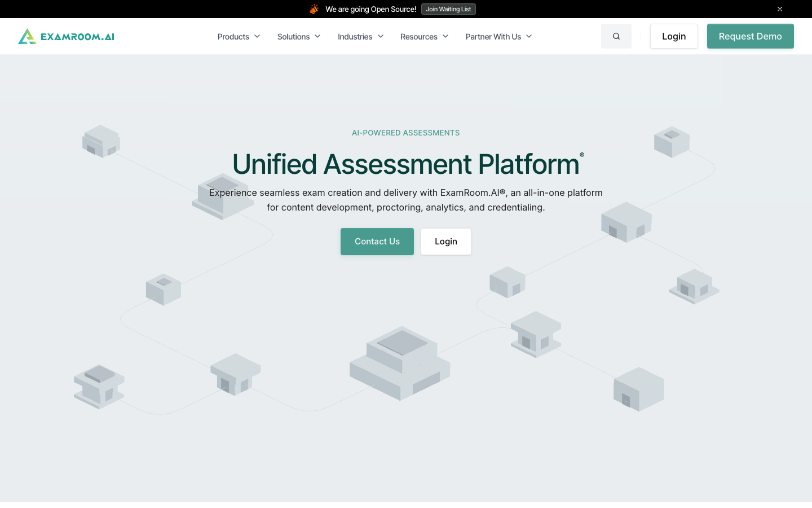Viewport: 812px width, 508px height.
Task: Click the party popper announcement icon
Action: point(314,9)
